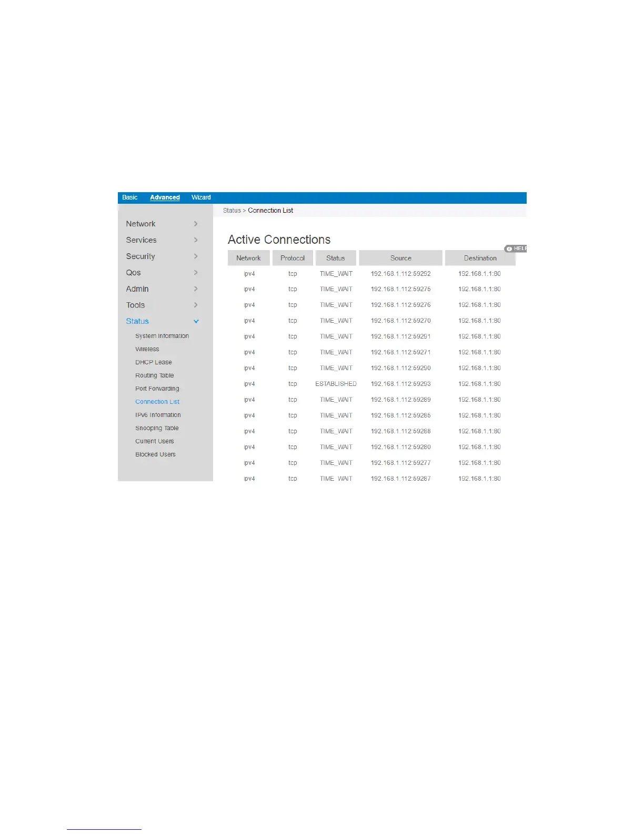Open the Wireless status page
Viewport: 644px width, 834px height.
[147, 349]
